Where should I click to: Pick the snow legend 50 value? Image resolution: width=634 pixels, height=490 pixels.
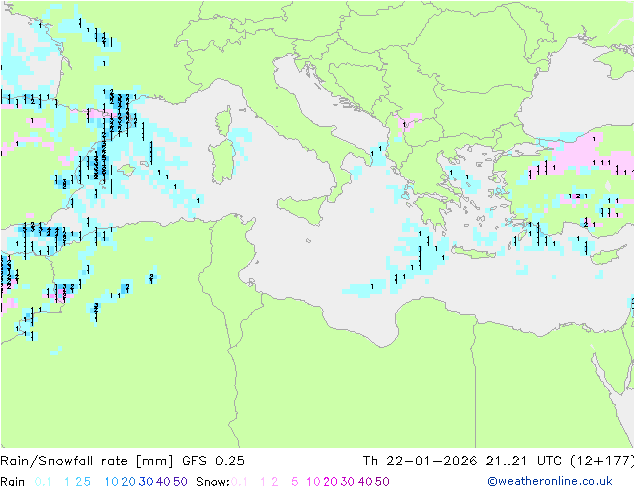coord(382,482)
